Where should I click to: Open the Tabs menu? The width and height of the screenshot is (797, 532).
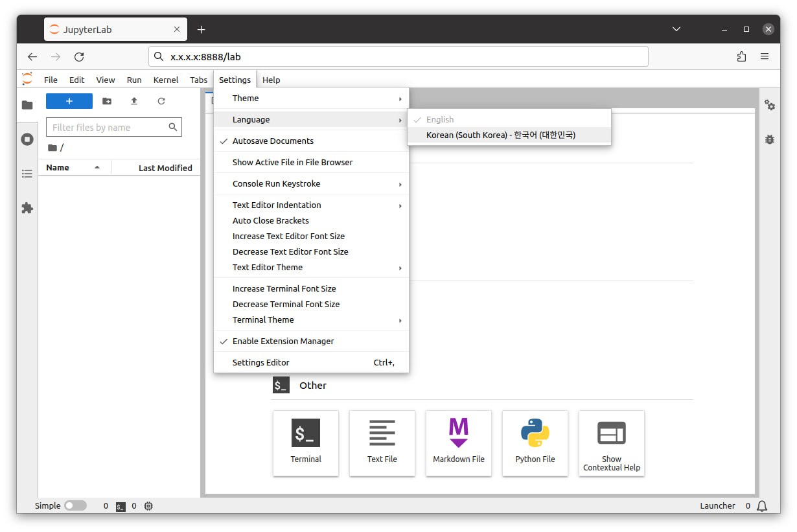199,80
